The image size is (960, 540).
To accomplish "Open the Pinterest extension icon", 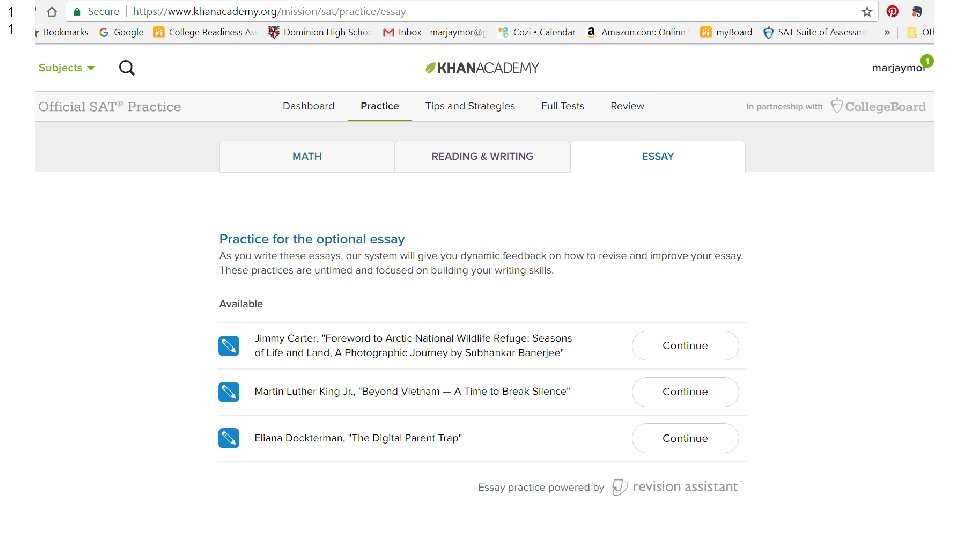I will pyautogui.click(x=892, y=11).
